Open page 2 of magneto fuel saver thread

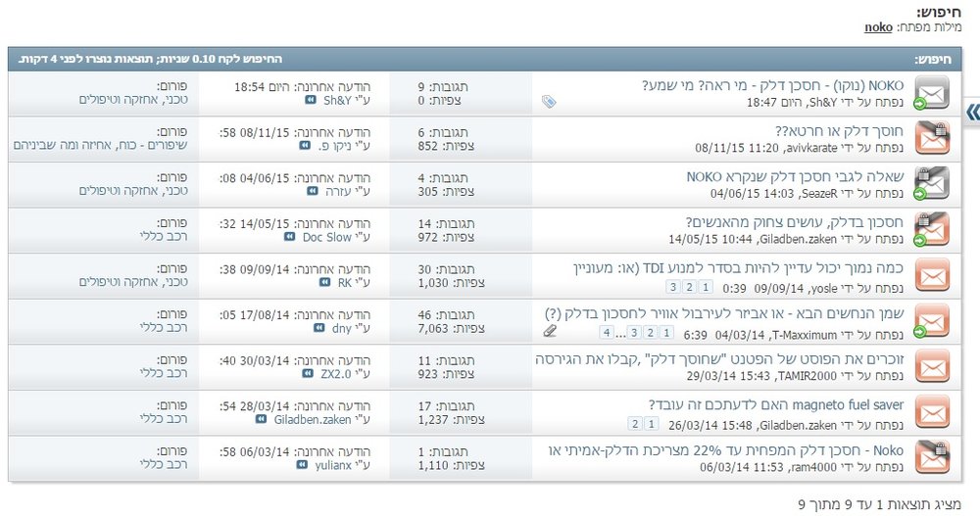coord(635,424)
